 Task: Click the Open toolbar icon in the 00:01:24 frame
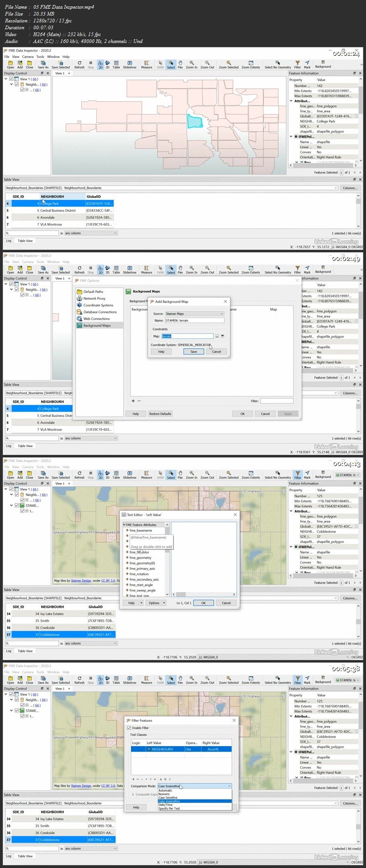tap(10, 64)
